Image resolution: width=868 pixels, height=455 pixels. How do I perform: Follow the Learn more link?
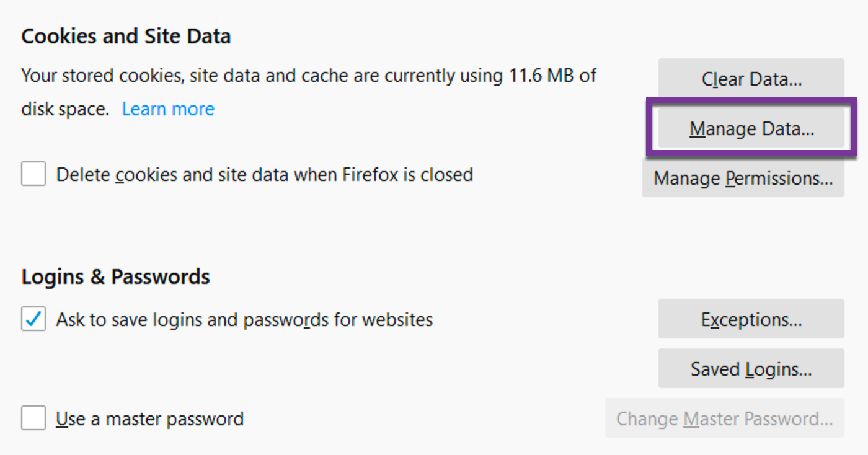(x=168, y=109)
